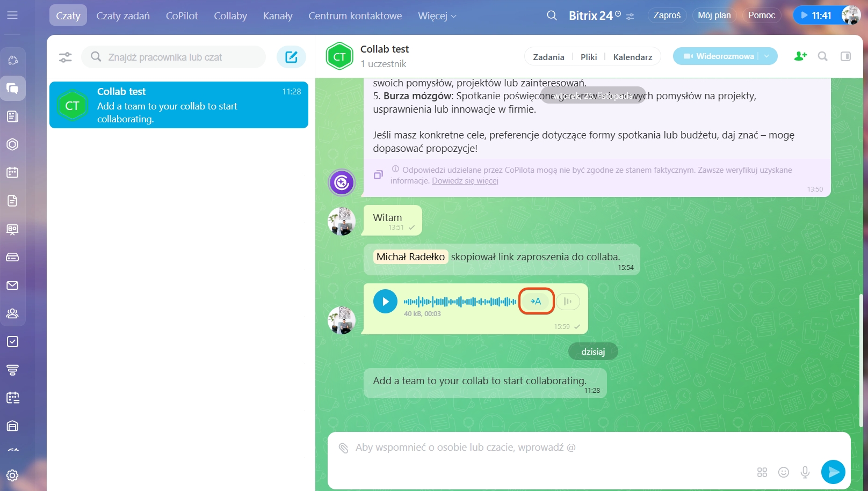
Task: Click the '1 uczestnik' participant count
Action: pyautogui.click(x=384, y=64)
